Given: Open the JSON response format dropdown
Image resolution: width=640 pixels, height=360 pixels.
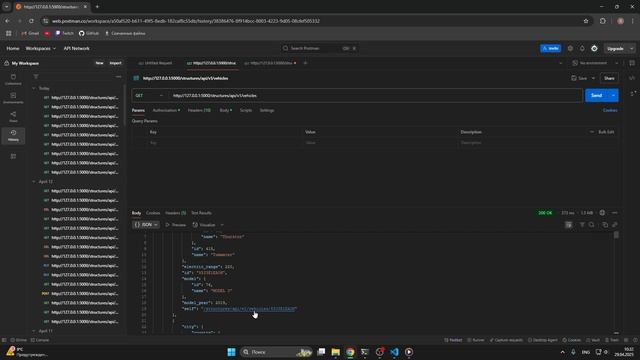Looking at the screenshot, I should [146, 225].
